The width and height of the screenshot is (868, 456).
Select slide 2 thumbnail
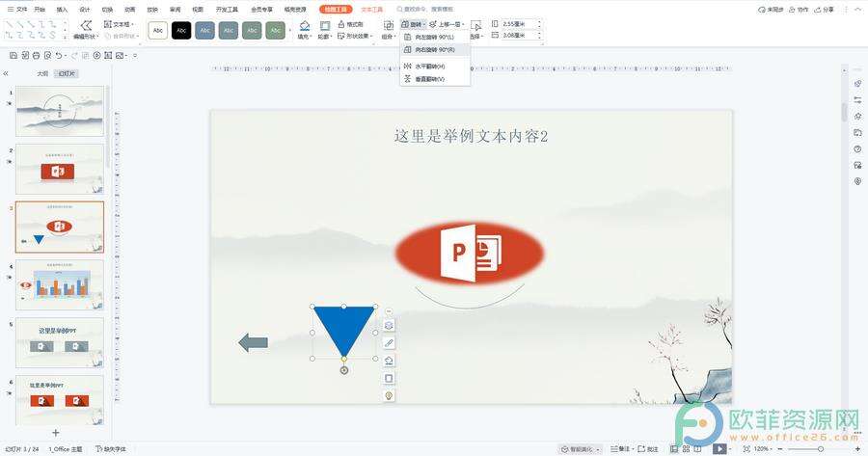[60, 169]
